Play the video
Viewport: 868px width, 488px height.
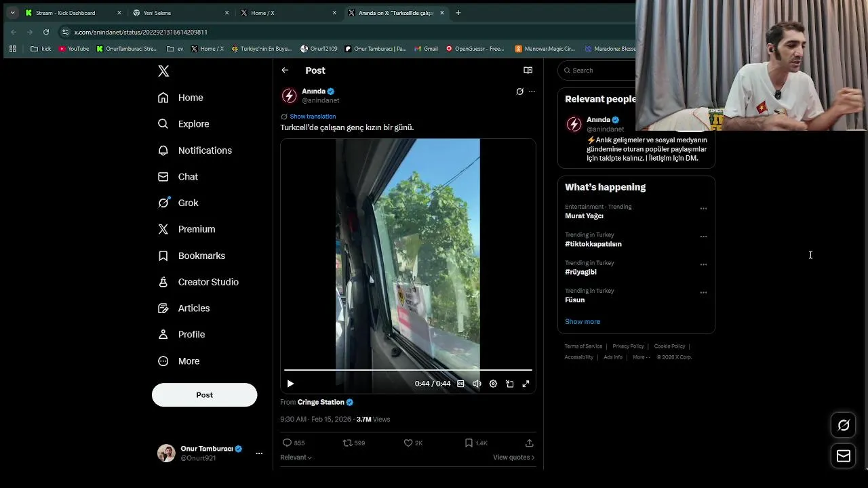(x=290, y=384)
